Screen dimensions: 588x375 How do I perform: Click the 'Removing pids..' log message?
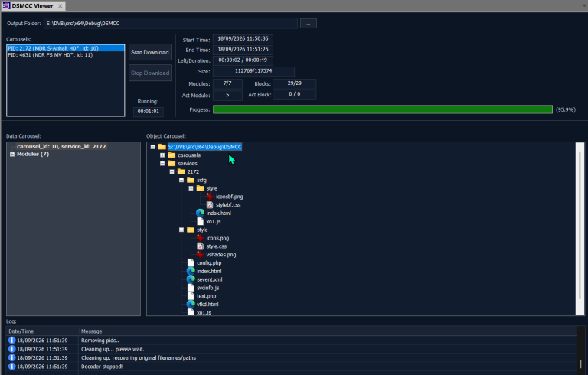(100, 341)
